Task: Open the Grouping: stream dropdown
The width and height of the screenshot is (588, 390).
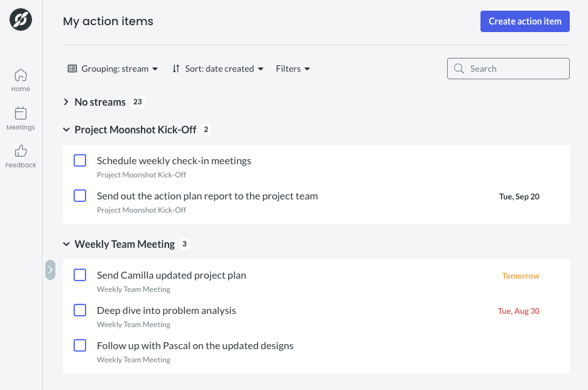Action: click(113, 69)
